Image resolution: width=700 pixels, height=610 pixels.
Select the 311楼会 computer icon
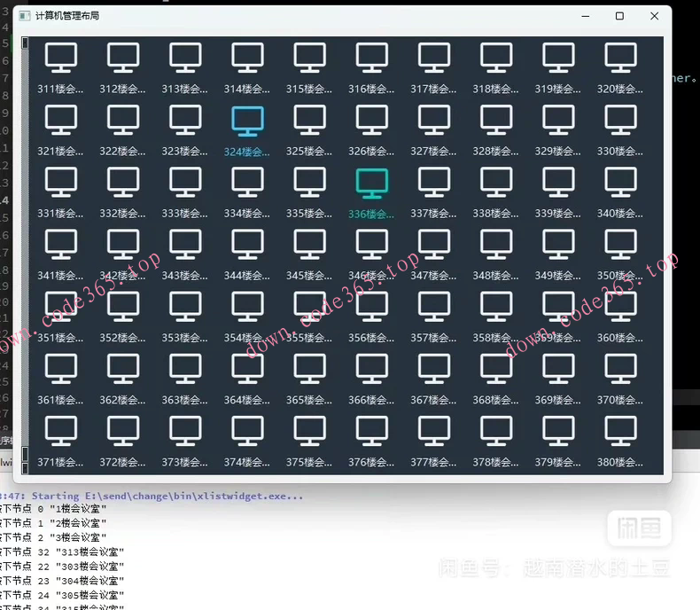(60, 59)
